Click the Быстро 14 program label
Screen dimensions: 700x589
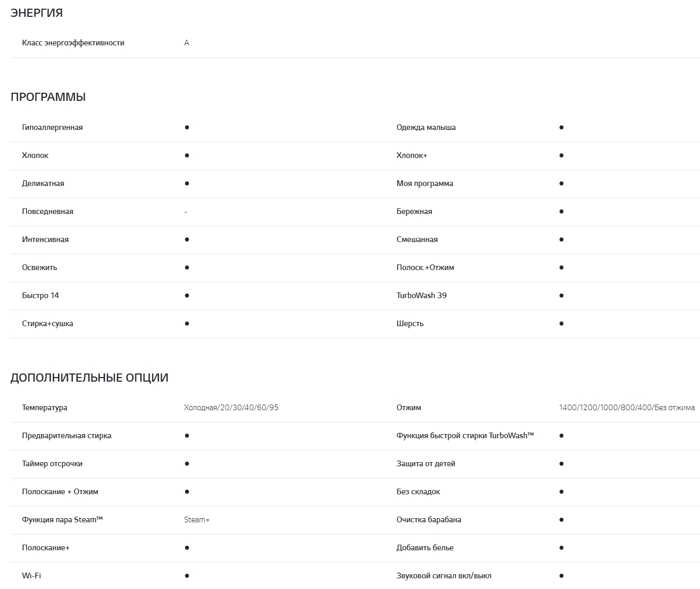point(40,296)
